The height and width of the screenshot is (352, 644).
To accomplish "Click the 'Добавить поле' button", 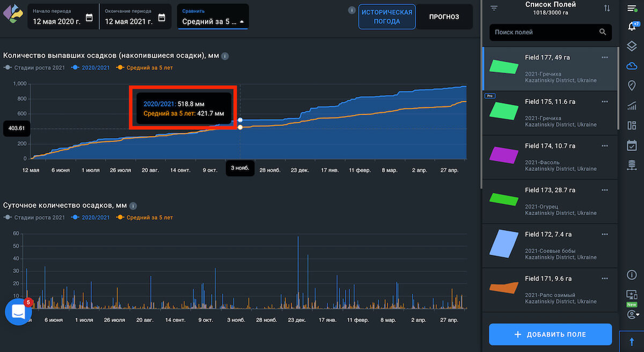I will [x=550, y=334].
